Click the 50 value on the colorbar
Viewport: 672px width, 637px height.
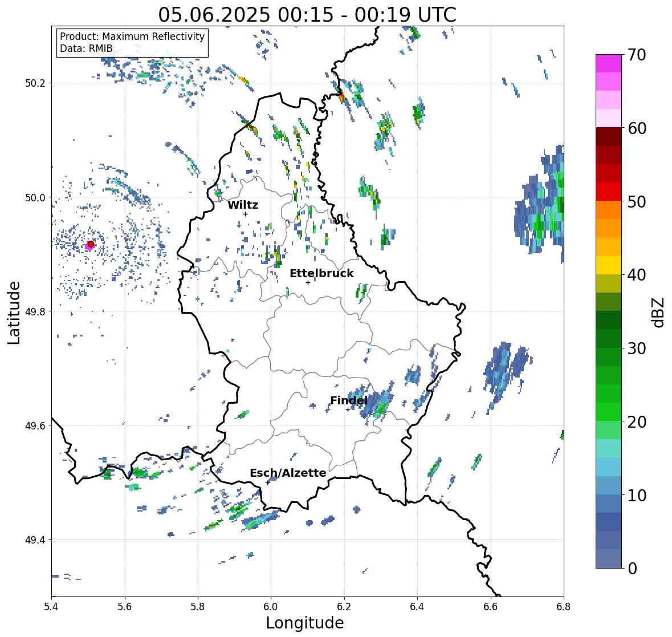[x=637, y=202]
